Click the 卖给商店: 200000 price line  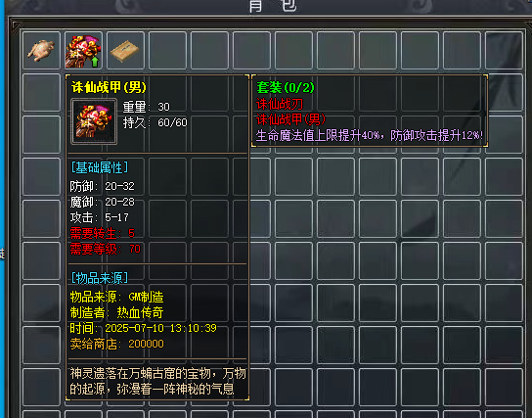point(117,344)
